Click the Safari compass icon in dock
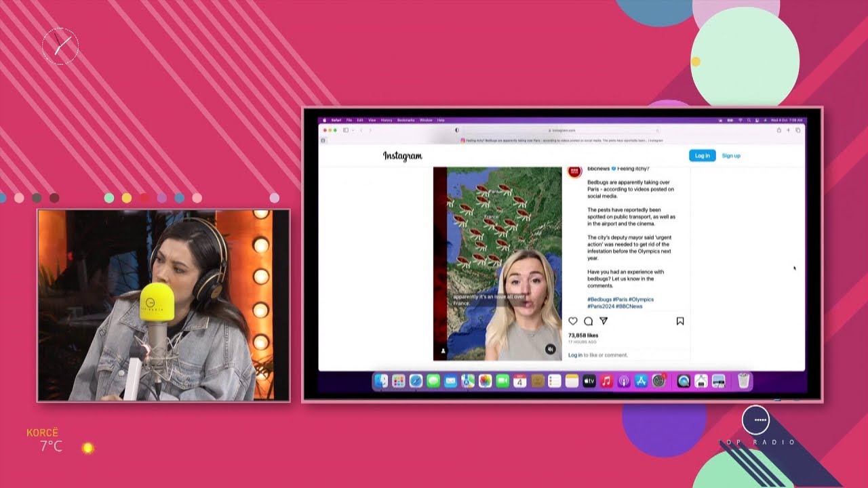Screen dimensions: 868x488 click(x=416, y=382)
